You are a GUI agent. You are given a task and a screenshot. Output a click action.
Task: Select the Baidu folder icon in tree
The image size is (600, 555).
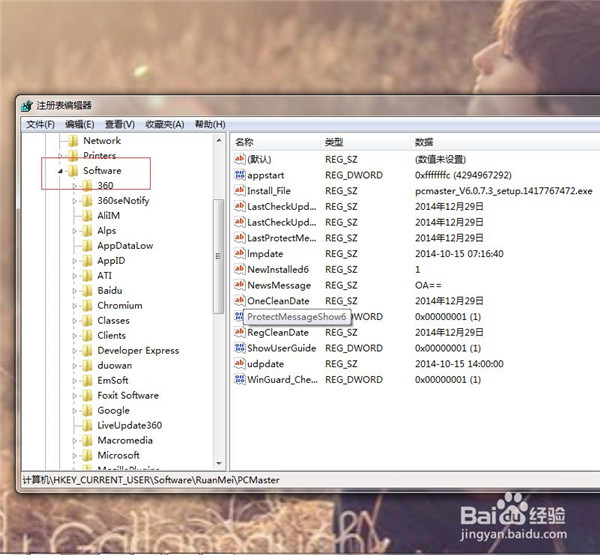pyautogui.click(x=87, y=291)
